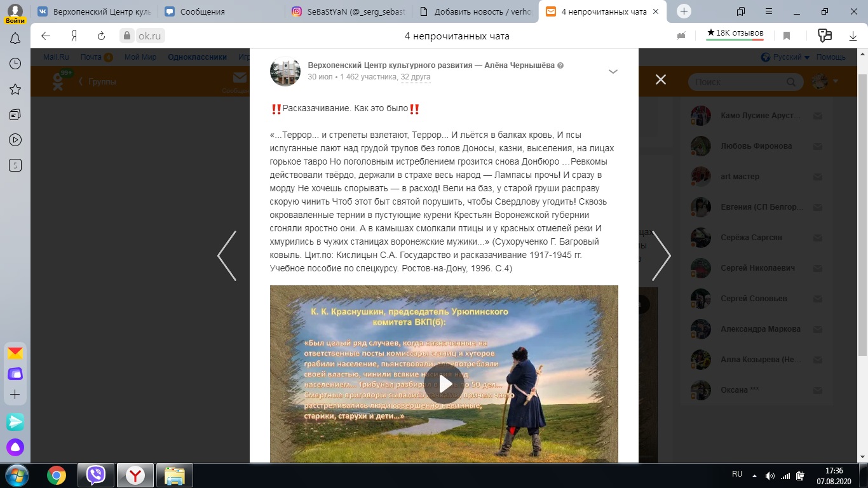Bookmark this page icon in address bar
The height and width of the screenshot is (488, 868).
(787, 36)
